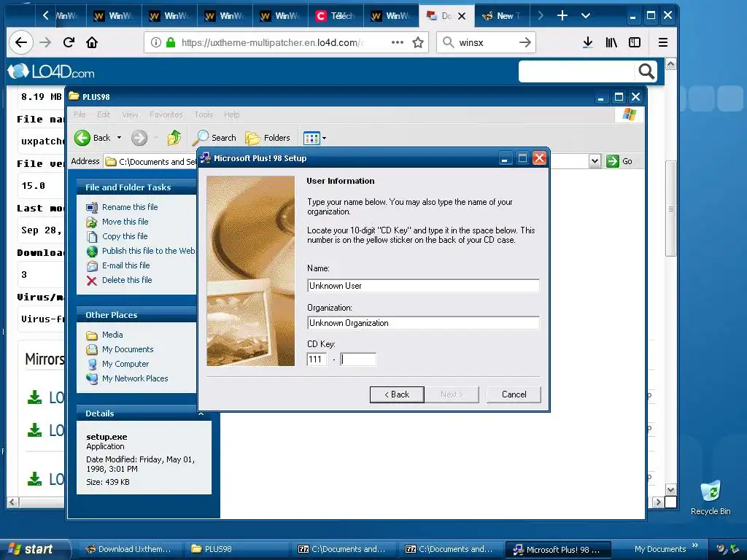This screenshot has width=747, height=560.
Task: Toggle the browser sidebar icon
Action: click(x=635, y=42)
